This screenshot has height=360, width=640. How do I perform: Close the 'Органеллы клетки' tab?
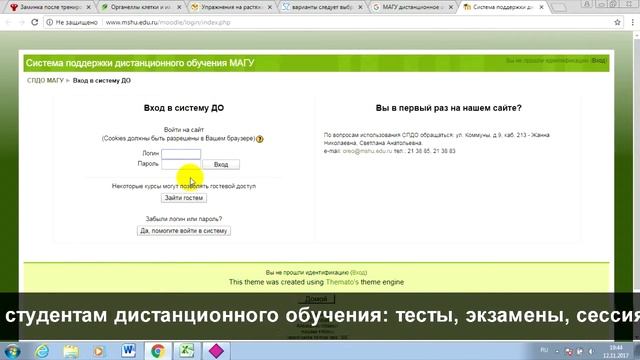179,7
